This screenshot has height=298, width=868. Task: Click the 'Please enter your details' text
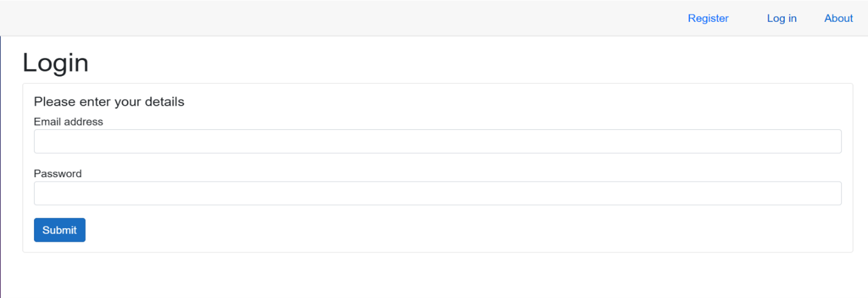pos(109,101)
